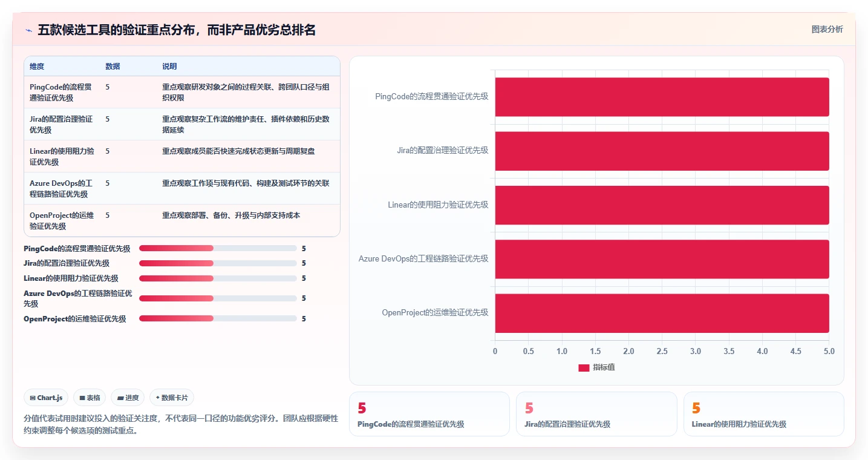
Task: Select the 进度 tag
Action: (x=128, y=398)
